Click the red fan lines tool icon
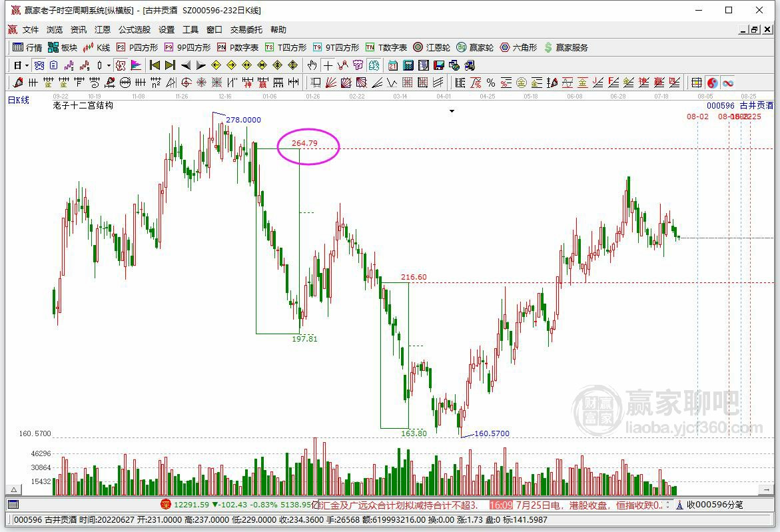 [331, 83]
